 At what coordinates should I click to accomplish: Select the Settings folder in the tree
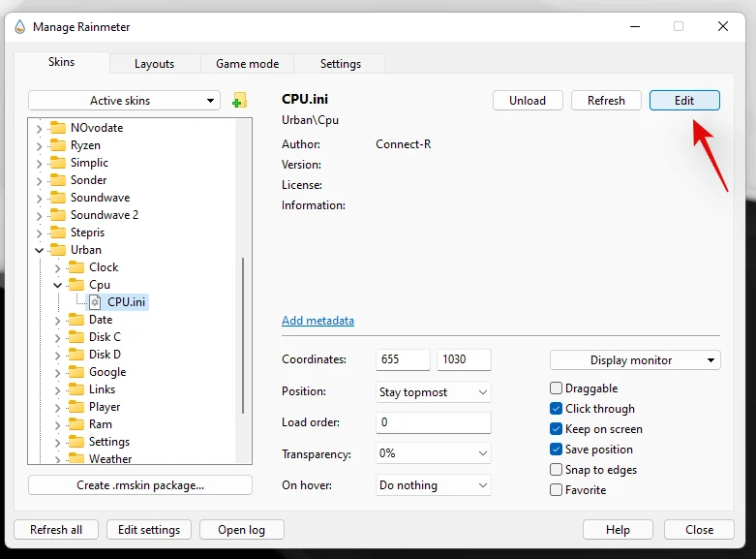(109, 442)
